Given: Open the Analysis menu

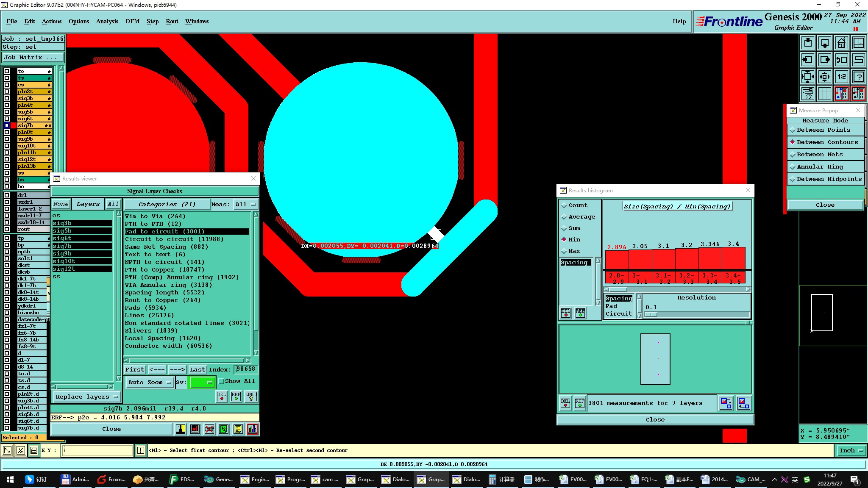Looking at the screenshot, I should click(x=107, y=21).
